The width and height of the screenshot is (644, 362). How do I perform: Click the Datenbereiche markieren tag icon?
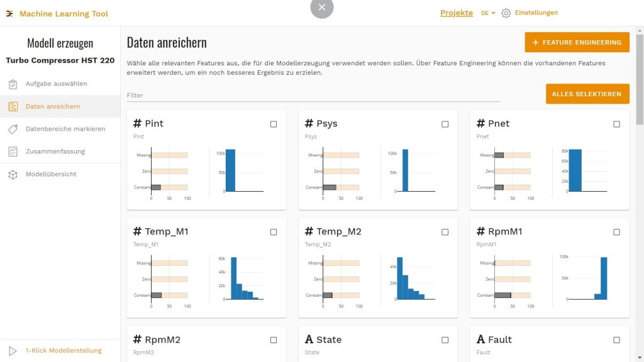(x=13, y=129)
